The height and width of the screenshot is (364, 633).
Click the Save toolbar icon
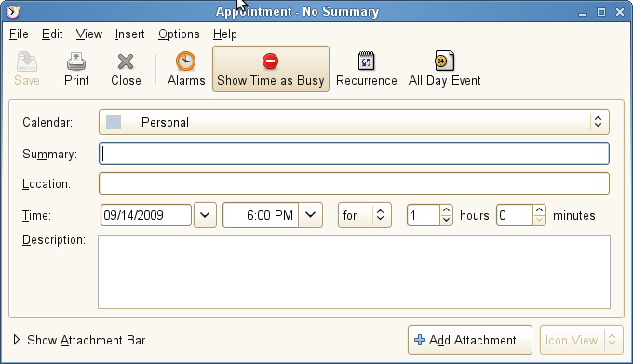coord(27,61)
